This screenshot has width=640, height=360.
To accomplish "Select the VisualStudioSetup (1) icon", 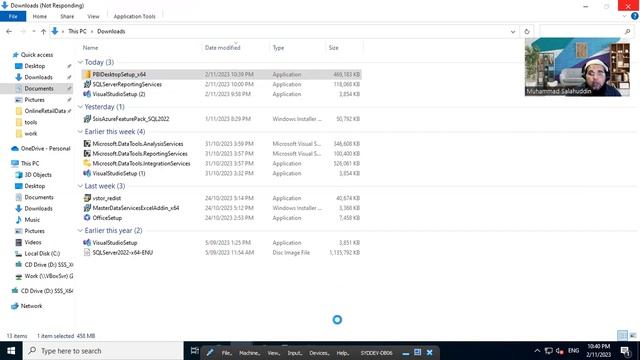I will coord(87,173).
